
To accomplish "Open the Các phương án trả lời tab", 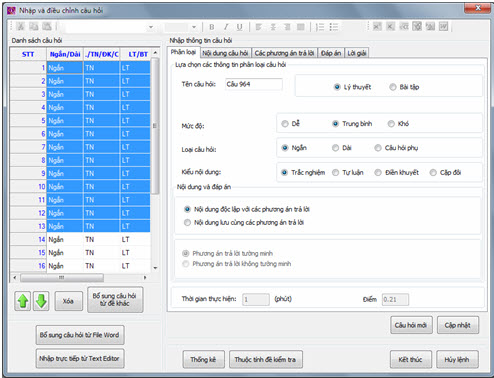I will click(x=284, y=53).
